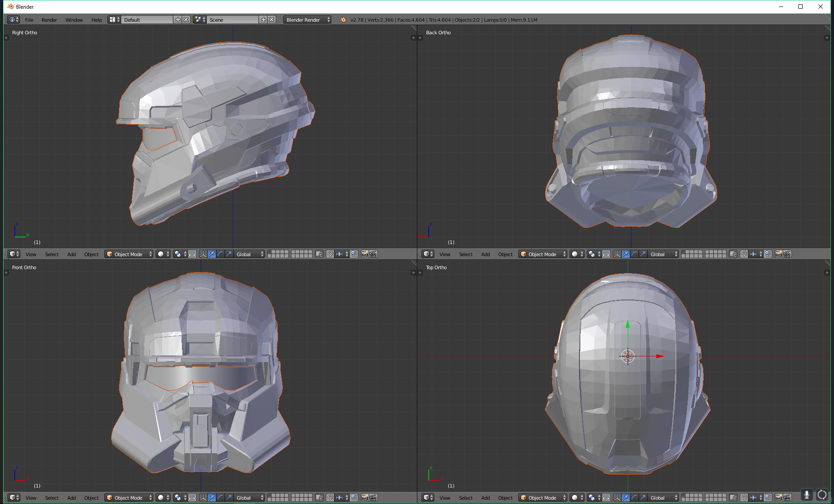Enable rotate manipulator in Back Ortho viewport
Image resolution: width=834 pixels, height=504 pixels.
634,254
